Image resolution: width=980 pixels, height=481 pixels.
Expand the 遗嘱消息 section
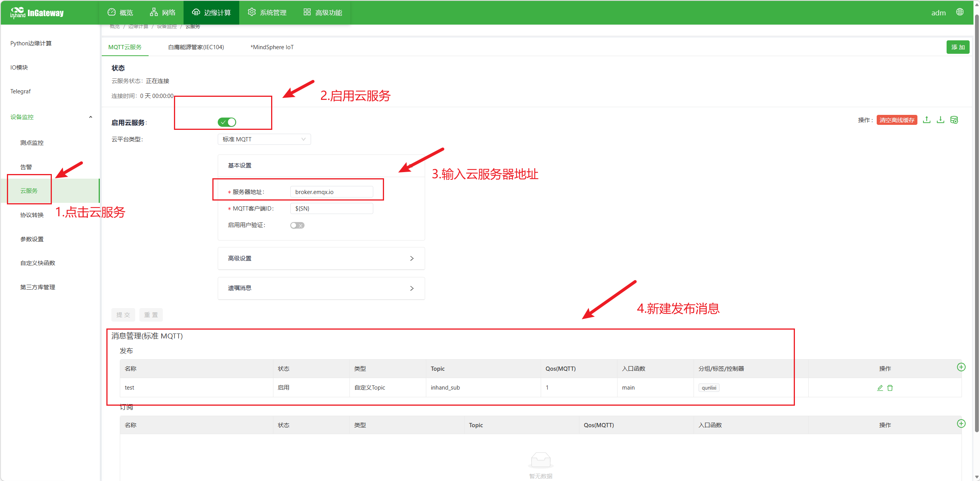(x=321, y=288)
